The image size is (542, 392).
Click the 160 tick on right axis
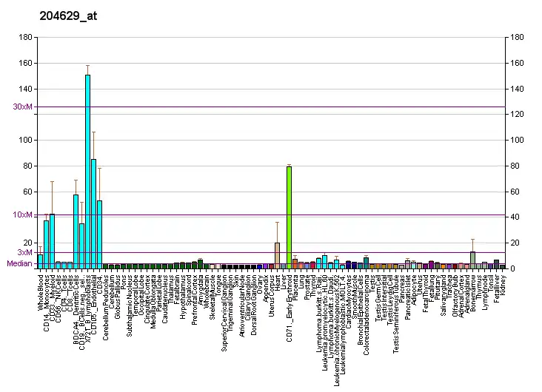(517, 64)
